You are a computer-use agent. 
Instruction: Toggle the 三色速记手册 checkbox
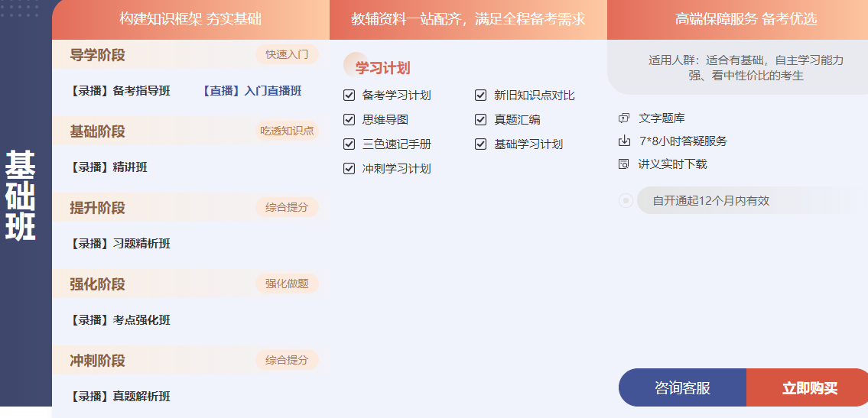click(349, 144)
